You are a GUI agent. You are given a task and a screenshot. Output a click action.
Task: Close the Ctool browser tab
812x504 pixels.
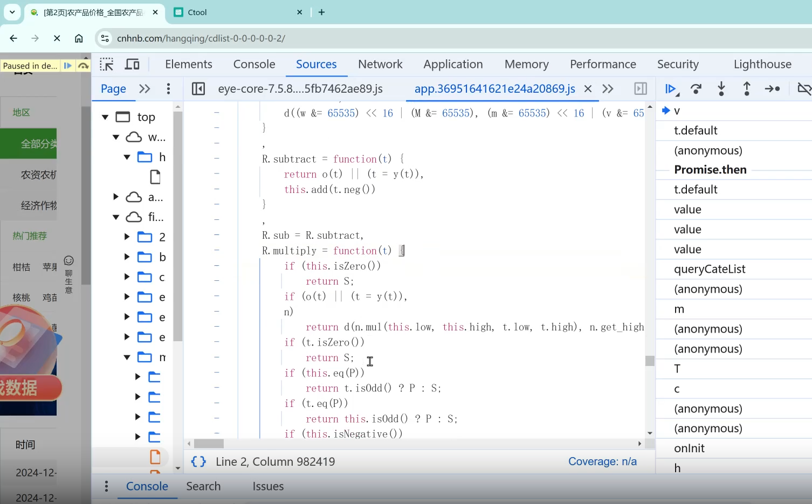[x=300, y=12]
